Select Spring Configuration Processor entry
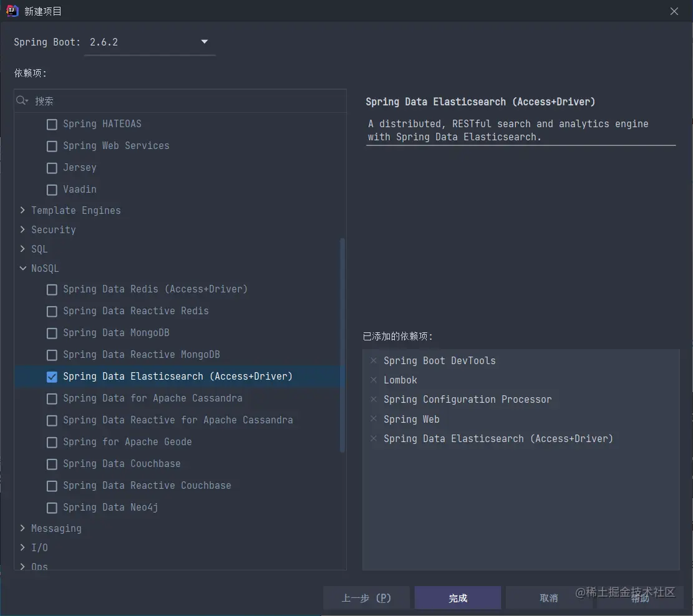The width and height of the screenshot is (693, 616). [x=468, y=400]
